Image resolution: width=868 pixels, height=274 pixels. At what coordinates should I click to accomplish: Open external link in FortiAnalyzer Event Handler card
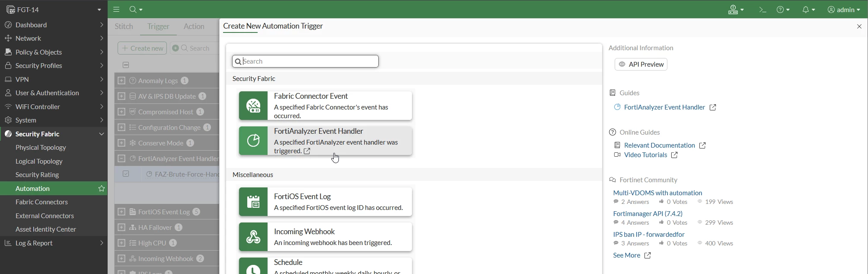pos(307,152)
